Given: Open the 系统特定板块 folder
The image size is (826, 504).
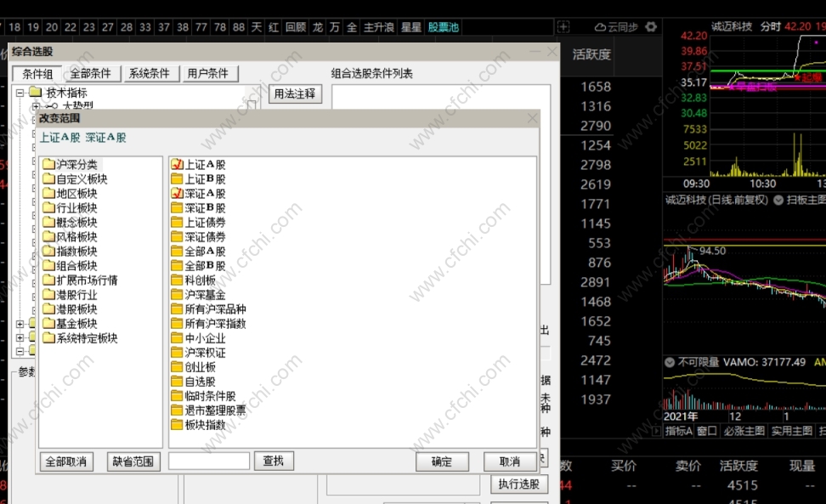Looking at the screenshot, I should tap(80, 338).
